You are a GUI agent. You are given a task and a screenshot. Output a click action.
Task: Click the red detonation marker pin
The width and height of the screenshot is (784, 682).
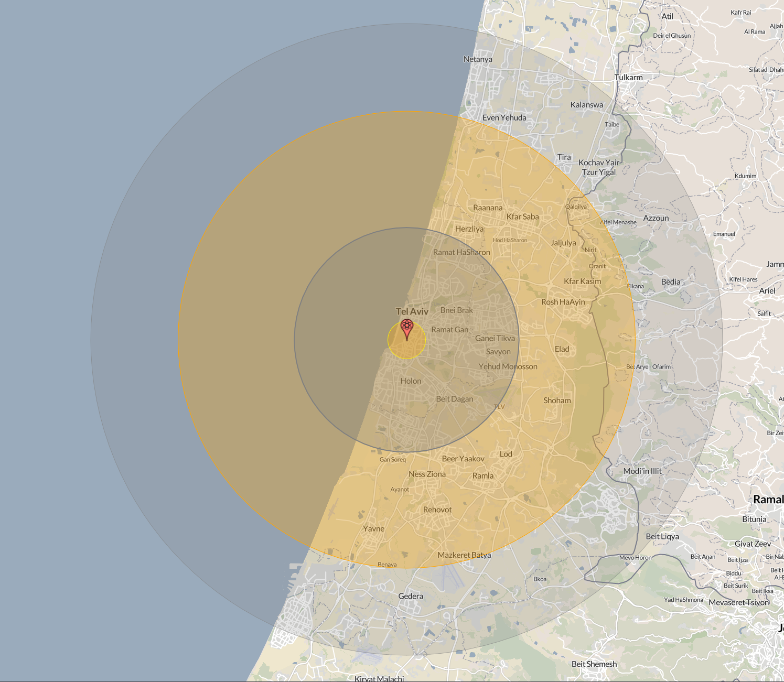click(407, 329)
